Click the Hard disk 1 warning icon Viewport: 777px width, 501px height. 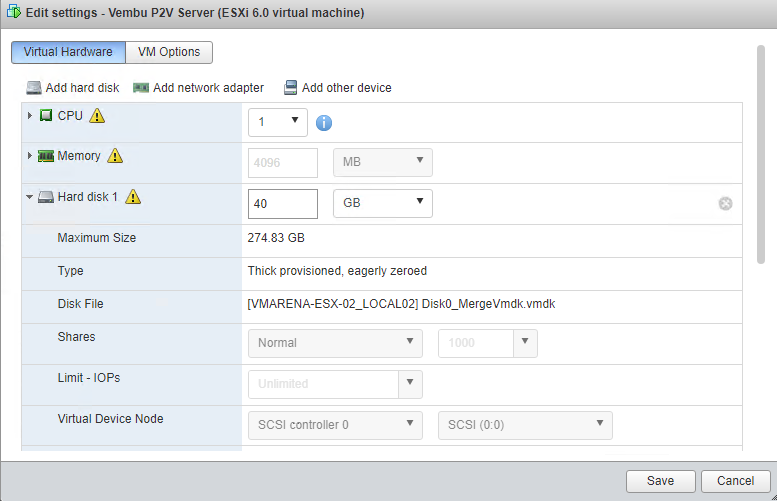point(133,197)
